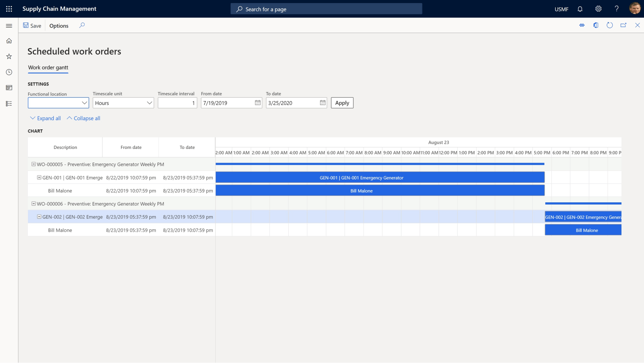Open Favorites star in sidebar
This screenshot has height=363, width=644.
click(9, 56)
